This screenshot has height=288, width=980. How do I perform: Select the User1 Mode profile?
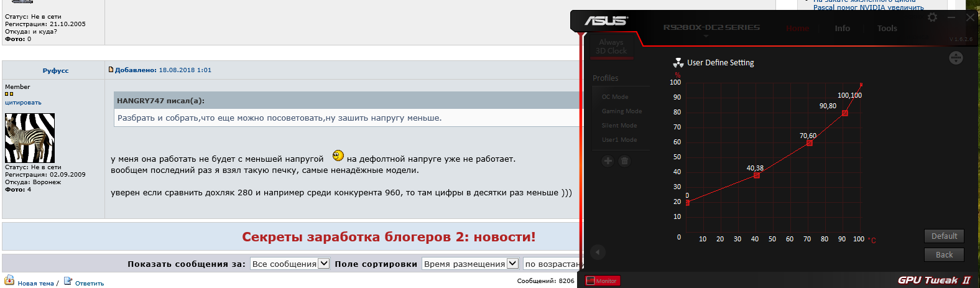click(x=619, y=140)
